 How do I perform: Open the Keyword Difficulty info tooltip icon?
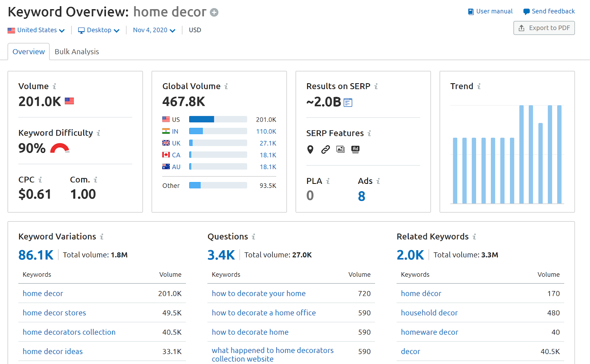click(x=99, y=133)
